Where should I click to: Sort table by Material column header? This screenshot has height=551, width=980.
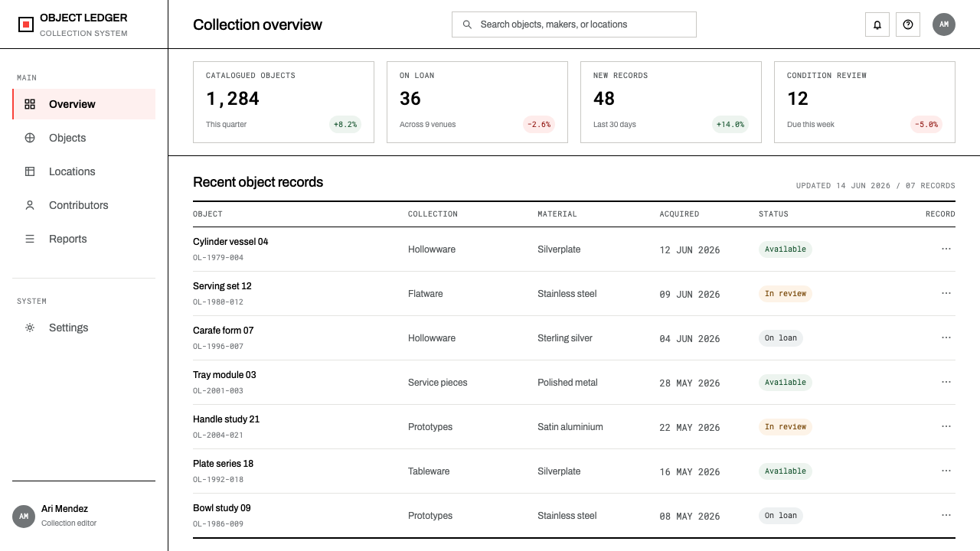(557, 214)
